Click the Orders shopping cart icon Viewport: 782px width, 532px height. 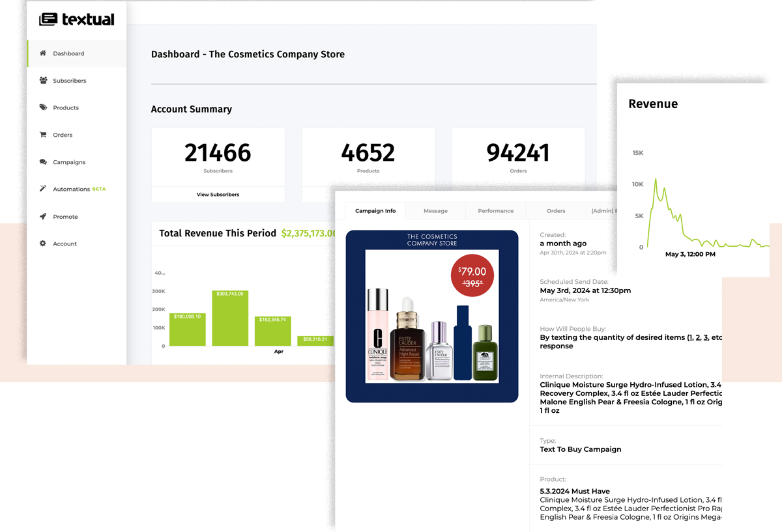43,135
